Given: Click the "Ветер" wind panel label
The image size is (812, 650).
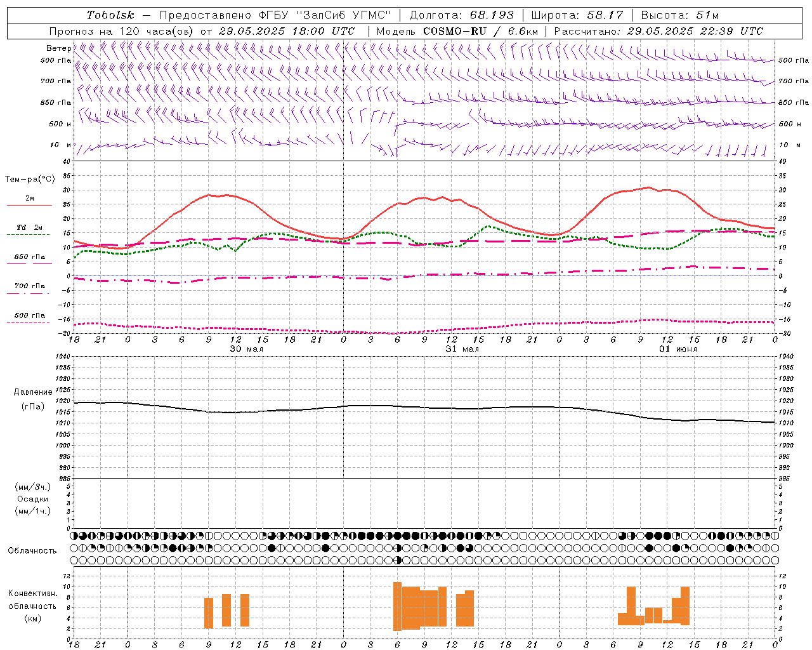Looking at the screenshot, I should tap(58, 48).
